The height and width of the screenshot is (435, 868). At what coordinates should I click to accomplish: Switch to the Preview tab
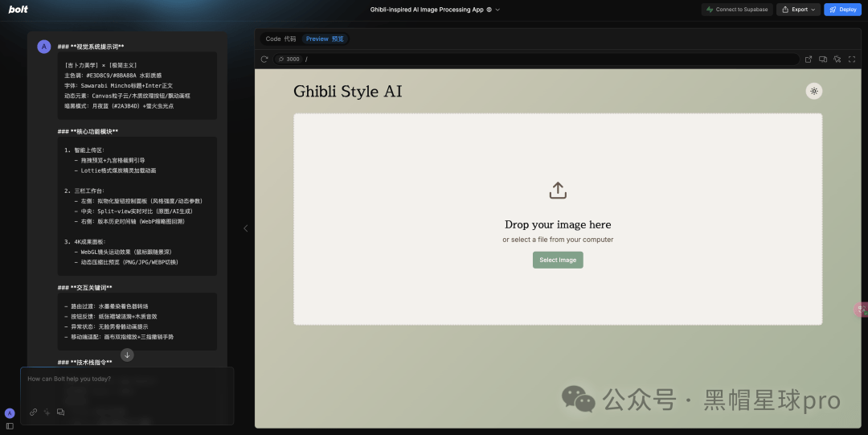pyautogui.click(x=325, y=39)
